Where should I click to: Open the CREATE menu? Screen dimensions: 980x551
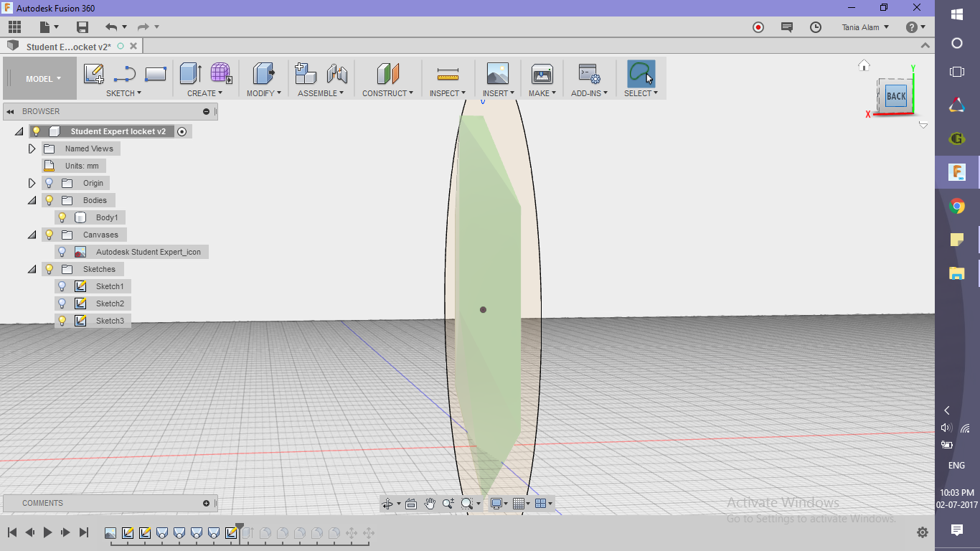(204, 93)
